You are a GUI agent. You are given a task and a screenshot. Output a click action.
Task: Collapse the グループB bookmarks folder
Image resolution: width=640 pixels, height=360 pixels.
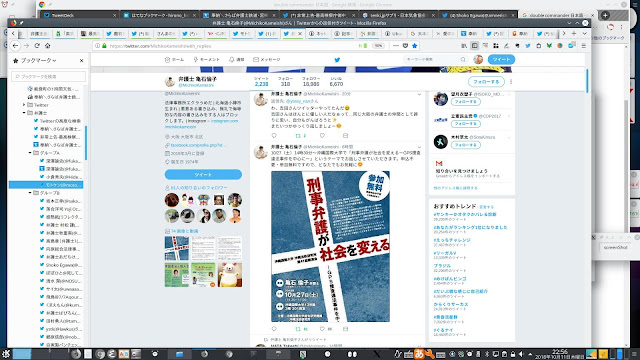[30, 193]
